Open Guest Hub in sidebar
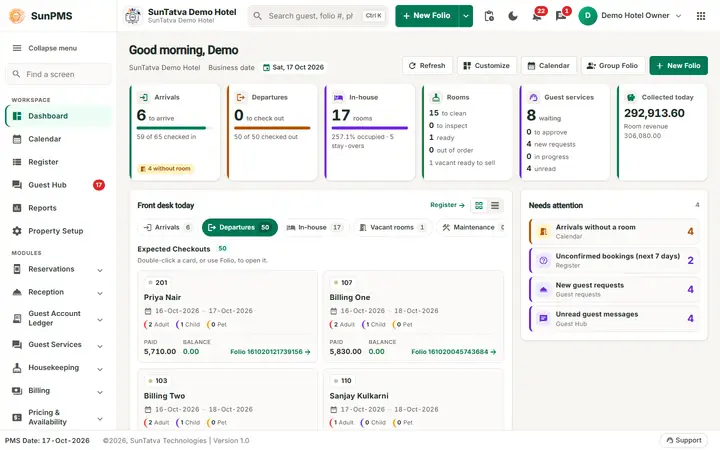 pos(58,185)
